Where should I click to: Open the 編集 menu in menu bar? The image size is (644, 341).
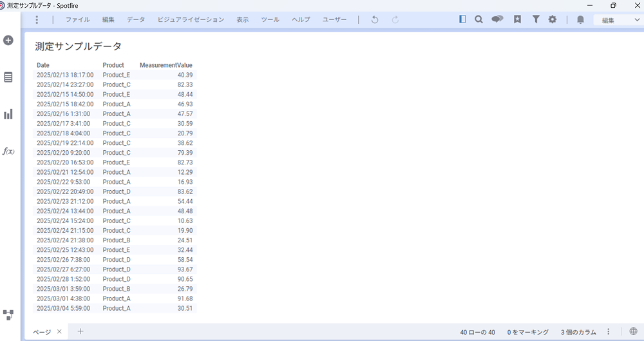[108, 20]
